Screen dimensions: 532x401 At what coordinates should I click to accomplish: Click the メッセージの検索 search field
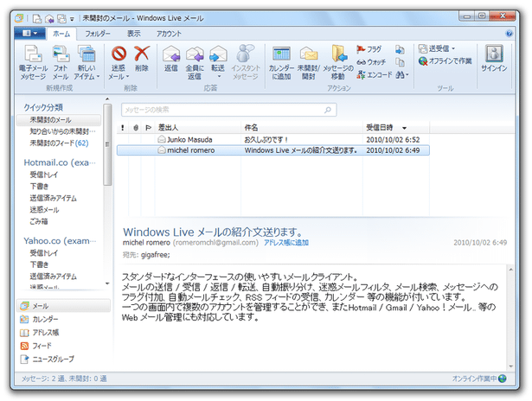click(x=229, y=110)
